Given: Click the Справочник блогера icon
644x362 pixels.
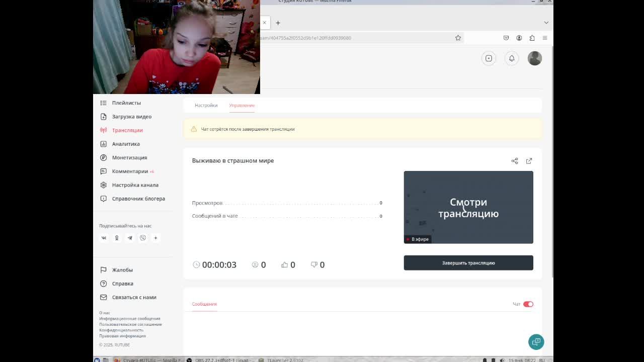Looking at the screenshot, I should point(103,199).
